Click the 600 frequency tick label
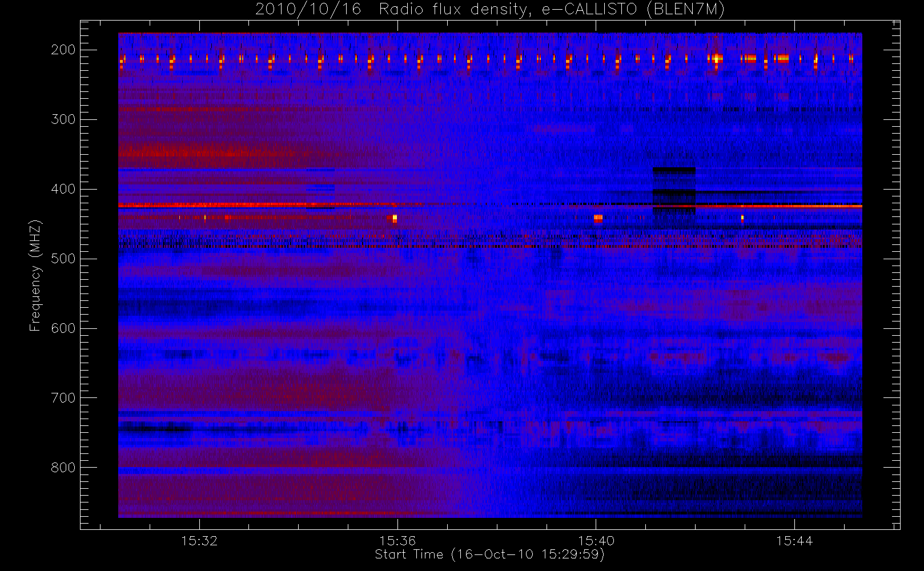 [x=63, y=328]
